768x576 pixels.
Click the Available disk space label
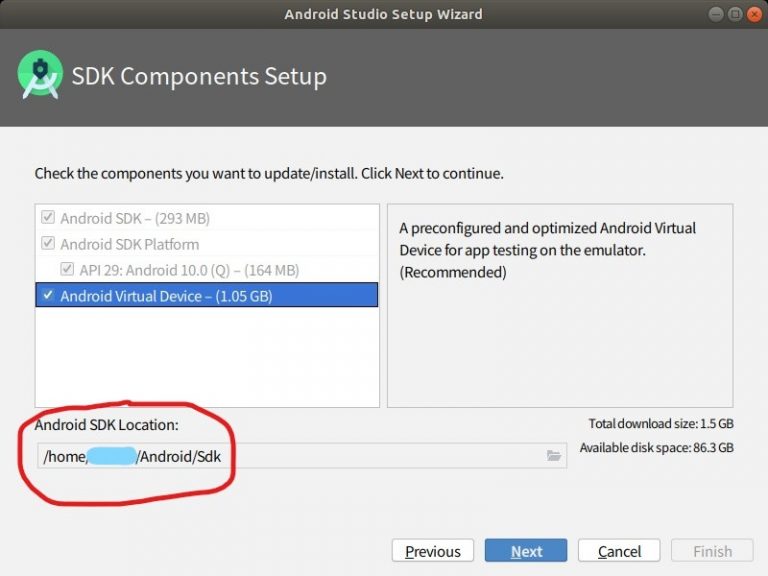tap(656, 448)
